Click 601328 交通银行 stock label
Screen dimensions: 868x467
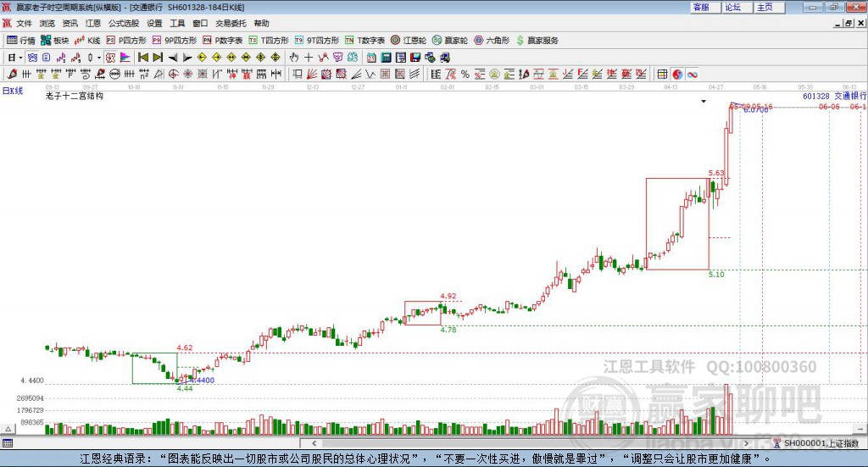834,96
